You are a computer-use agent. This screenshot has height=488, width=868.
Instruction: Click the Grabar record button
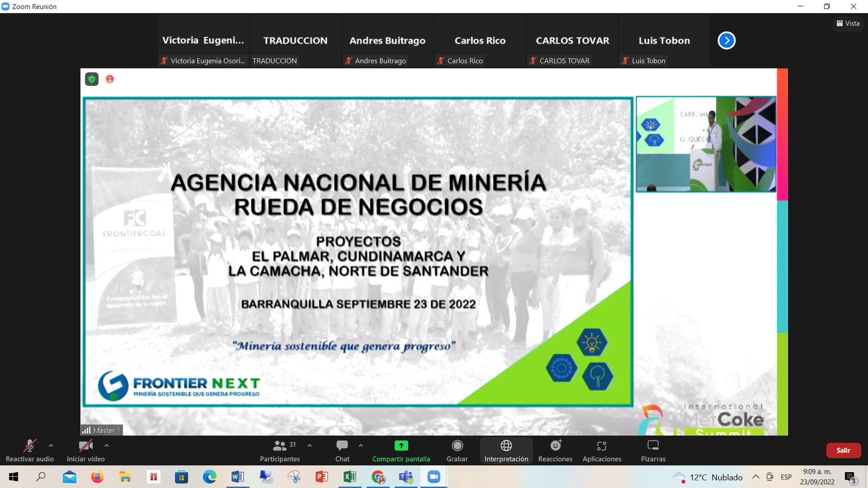[457, 450]
